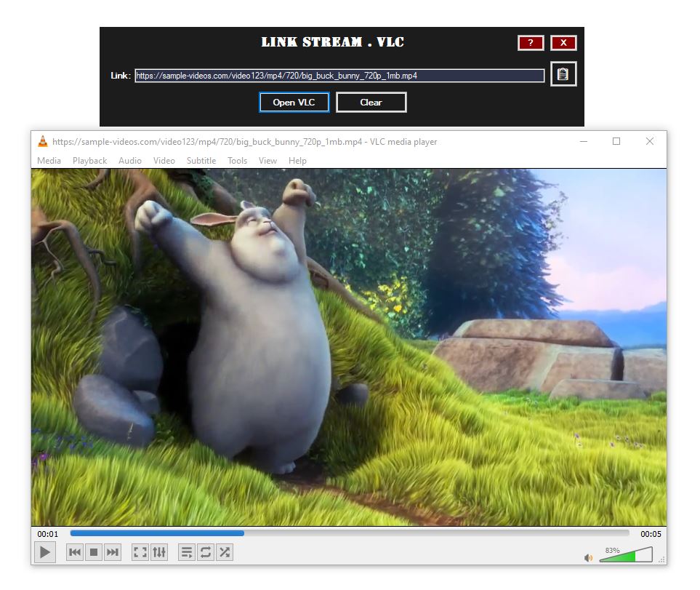Stop playback in VLC
The height and width of the screenshot is (590, 700).
click(94, 552)
